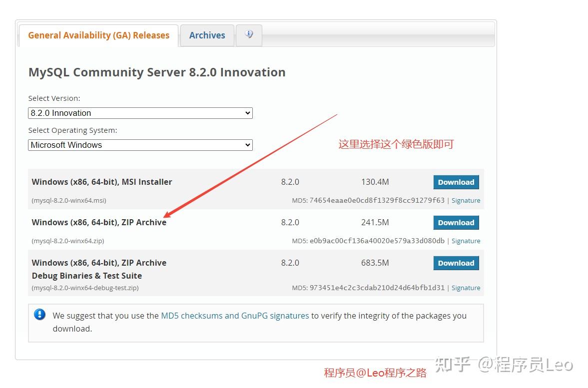Open the Select Operating System dropdown

pyautogui.click(x=140, y=145)
